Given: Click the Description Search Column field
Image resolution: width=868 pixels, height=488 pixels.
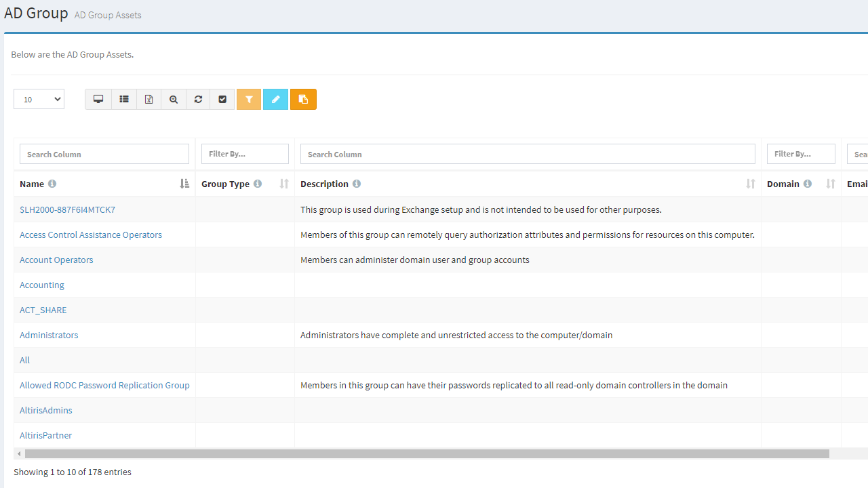Looking at the screenshot, I should (528, 154).
